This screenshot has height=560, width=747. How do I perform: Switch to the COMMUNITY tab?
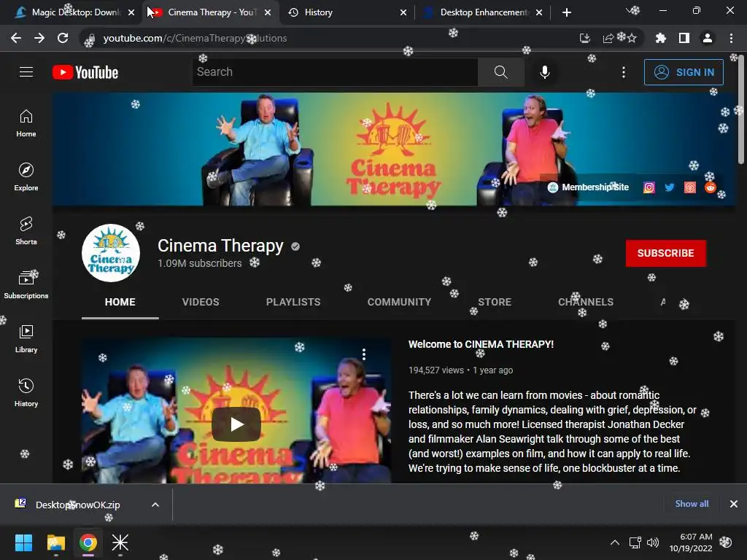(x=399, y=302)
